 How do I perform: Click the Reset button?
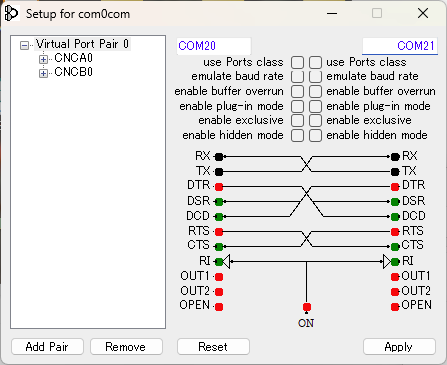click(x=213, y=347)
